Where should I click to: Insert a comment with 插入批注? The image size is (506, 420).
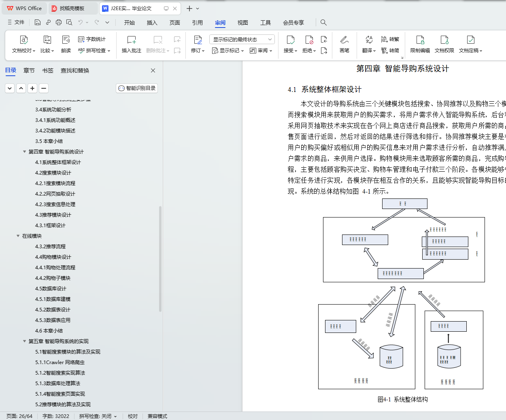[132, 44]
